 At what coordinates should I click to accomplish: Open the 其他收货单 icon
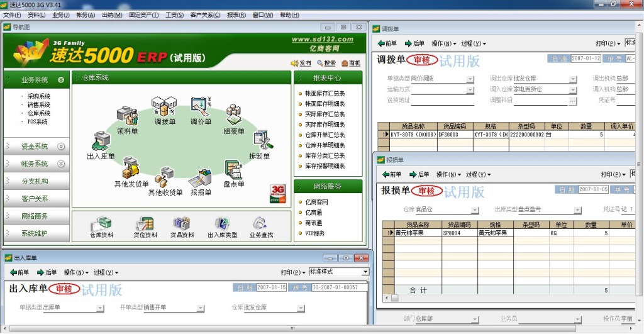165,177
